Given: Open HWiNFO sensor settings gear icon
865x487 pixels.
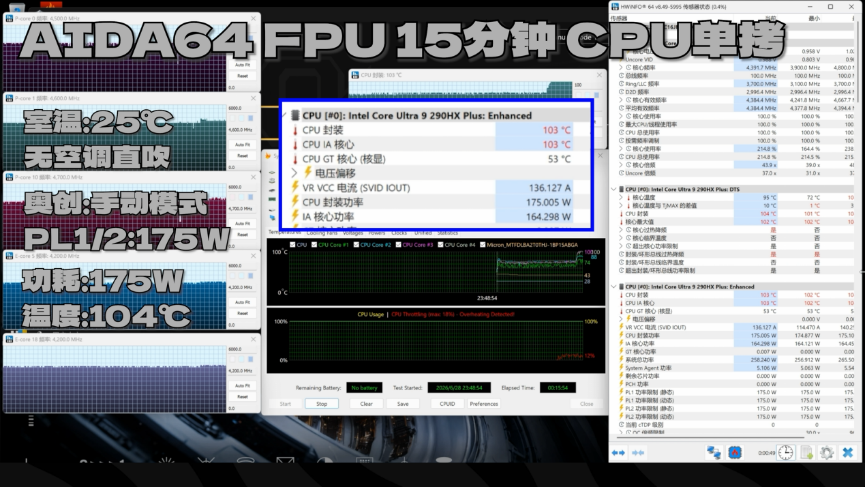Looking at the screenshot, I should point(826,453).
